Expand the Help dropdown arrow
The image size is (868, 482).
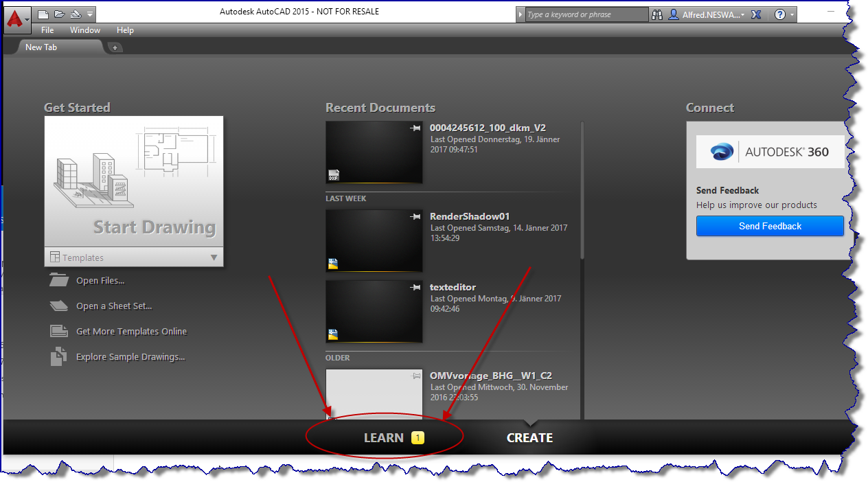pyautogui.click(x=792, y=14)
